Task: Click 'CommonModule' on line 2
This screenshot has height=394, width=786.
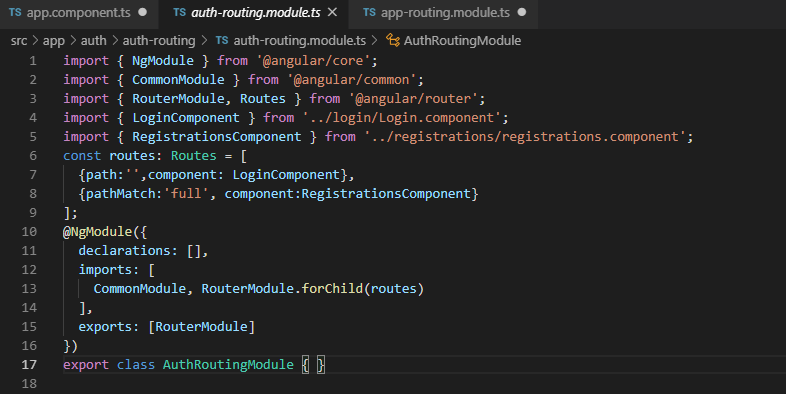Action: click(x=178, y=80)
